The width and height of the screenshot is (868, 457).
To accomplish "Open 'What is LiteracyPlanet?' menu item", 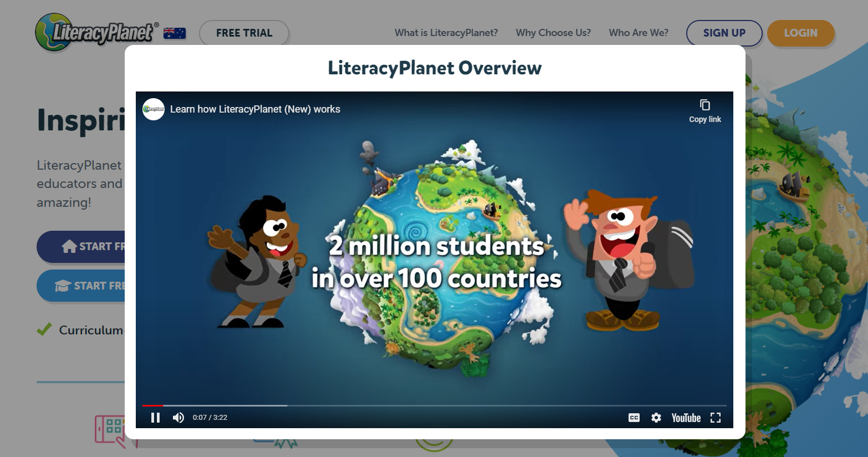I will click(446, 33).
